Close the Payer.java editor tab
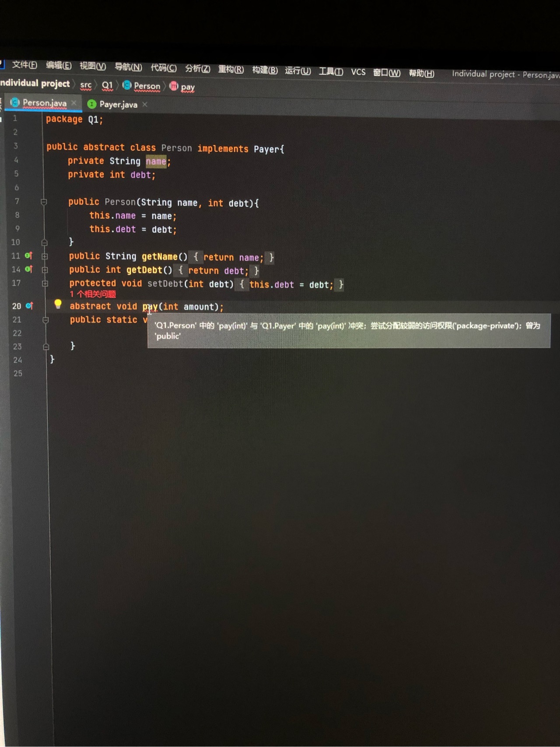 145,104
